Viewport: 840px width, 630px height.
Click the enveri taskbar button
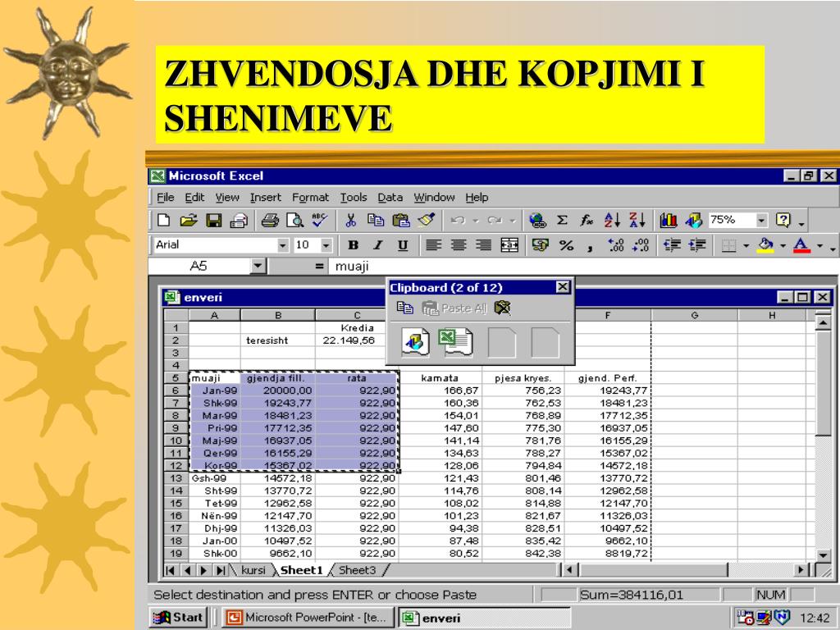pos(485,617)
